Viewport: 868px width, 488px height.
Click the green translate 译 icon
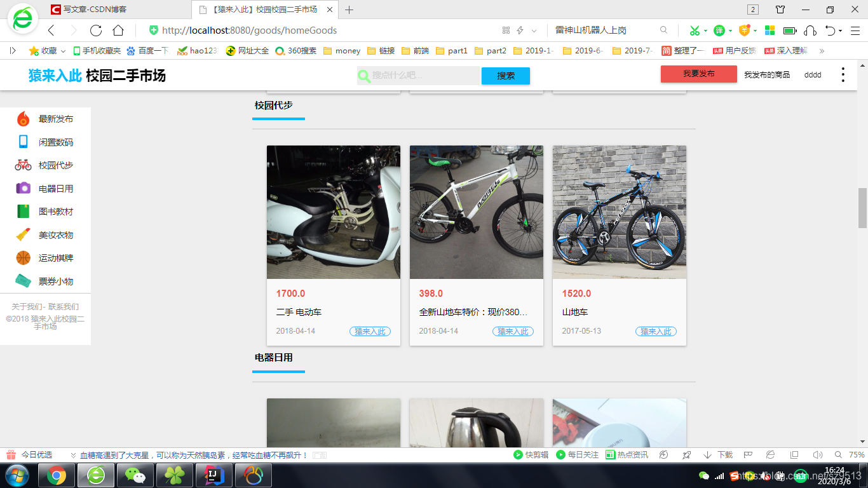pyautogui.click(x=719, y=30)
